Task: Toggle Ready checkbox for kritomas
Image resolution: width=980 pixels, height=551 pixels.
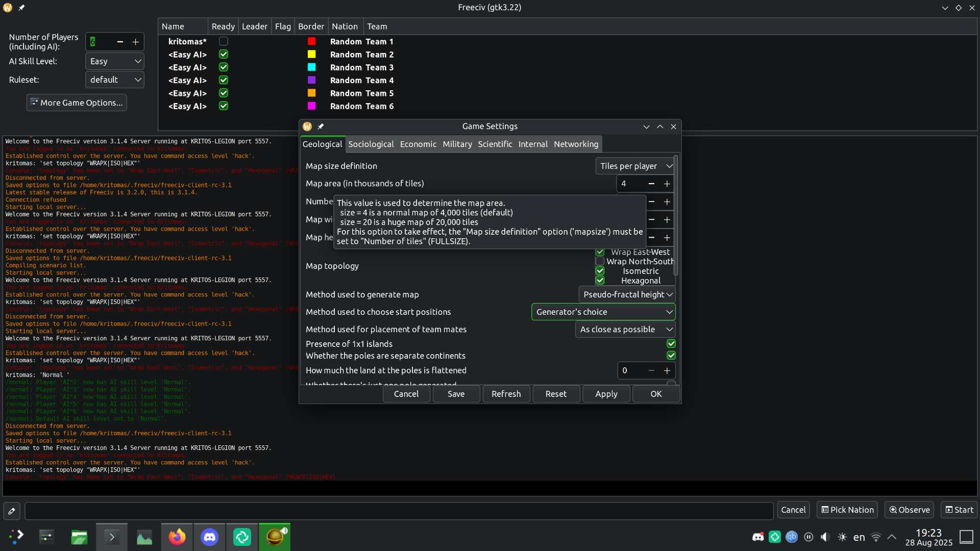Action: (x=223, y=41)
